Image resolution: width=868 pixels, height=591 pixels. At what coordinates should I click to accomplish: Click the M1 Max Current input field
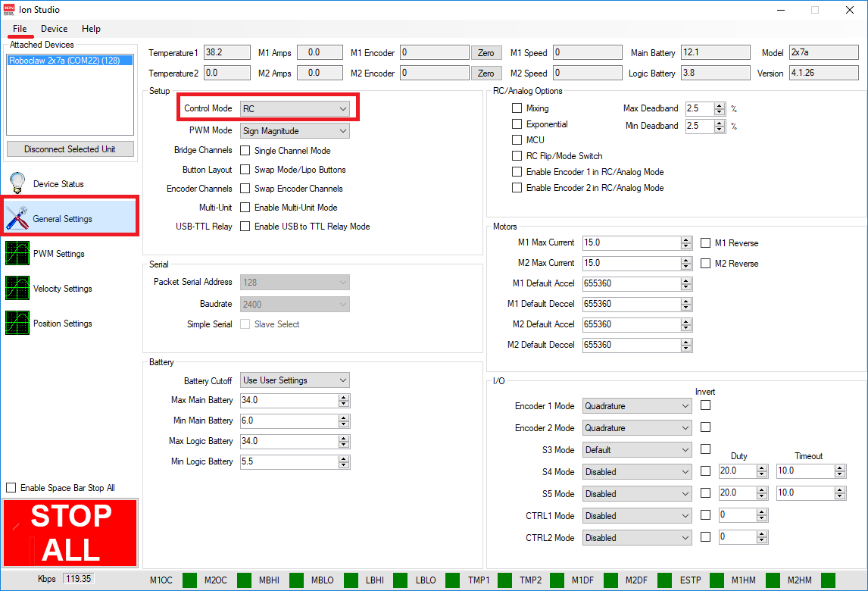click(631, 243)
